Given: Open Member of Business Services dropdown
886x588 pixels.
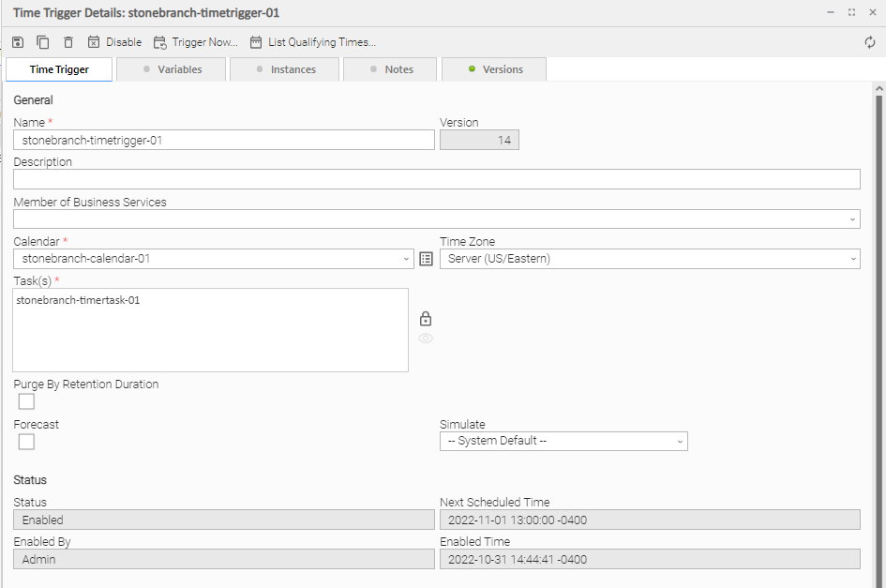Looking at the screenshot, I should tap(852, 219).
